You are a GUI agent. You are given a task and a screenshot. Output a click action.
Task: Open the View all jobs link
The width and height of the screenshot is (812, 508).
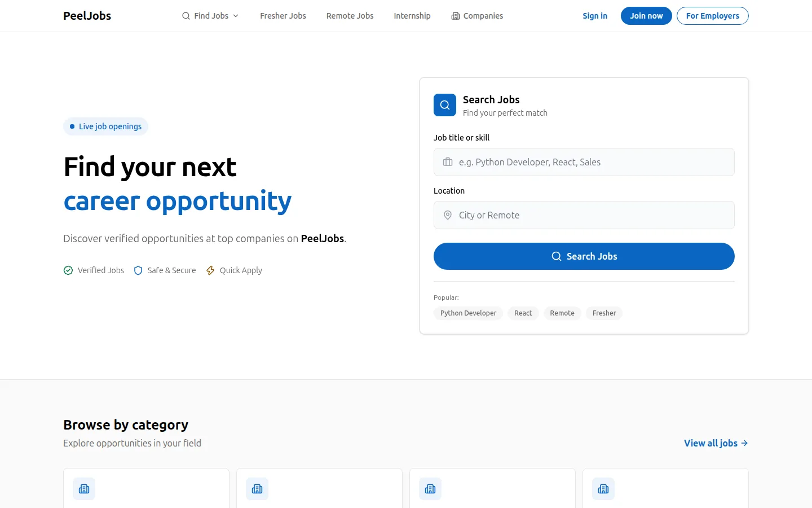(716, 443)
